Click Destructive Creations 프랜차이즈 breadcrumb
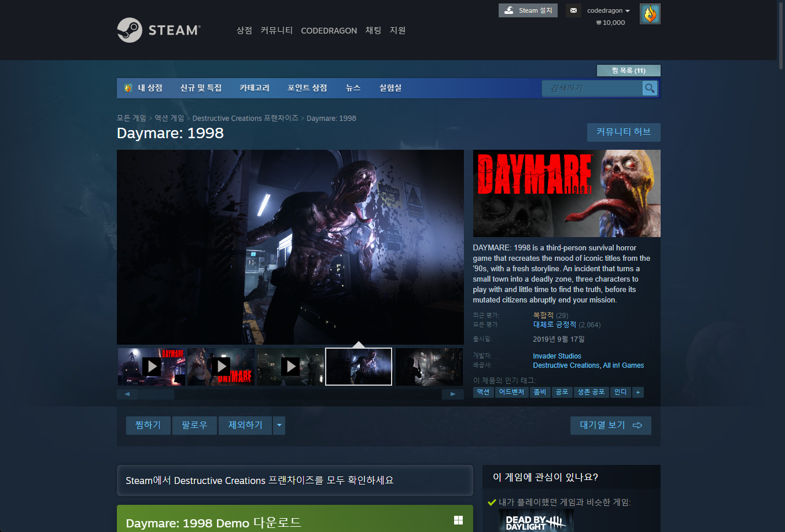This screenshot has height=532, width=785. 245,118
